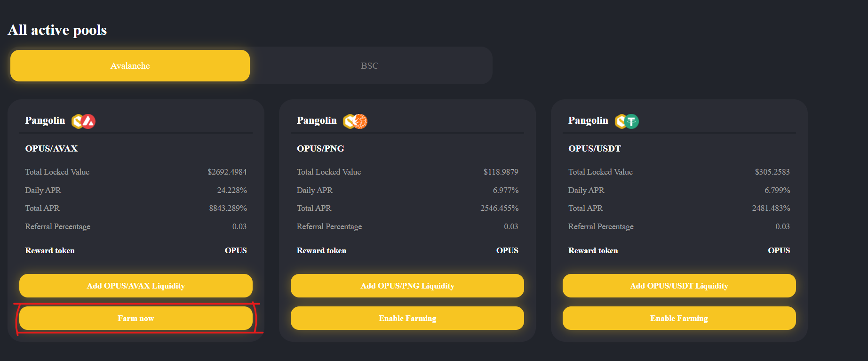Enable Farming for OPUS/USDT pool
868x361 pixels.
(679, 318)
